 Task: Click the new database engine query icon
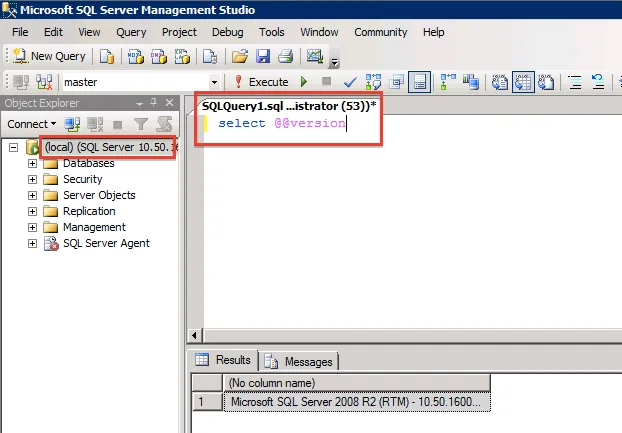(107, 56)
